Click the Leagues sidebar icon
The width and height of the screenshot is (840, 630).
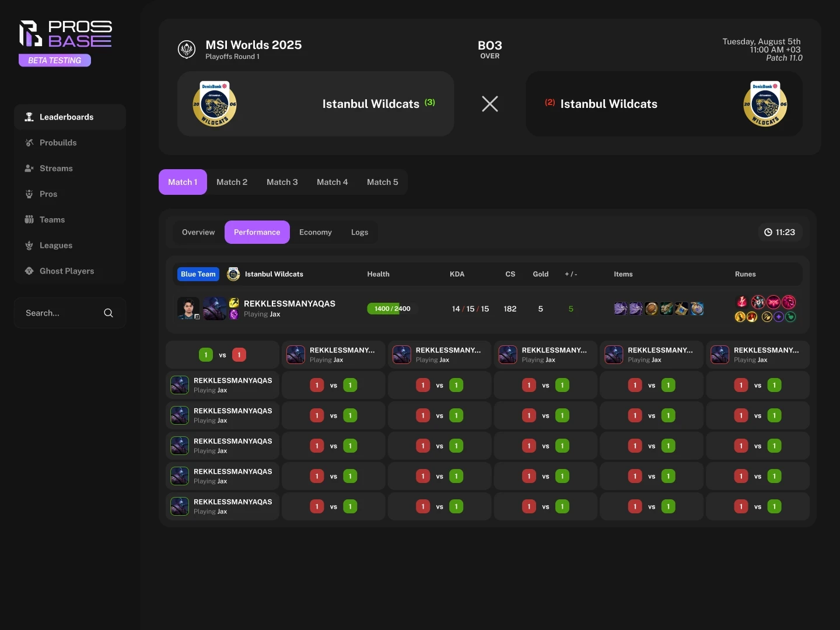tap(29, 245)
